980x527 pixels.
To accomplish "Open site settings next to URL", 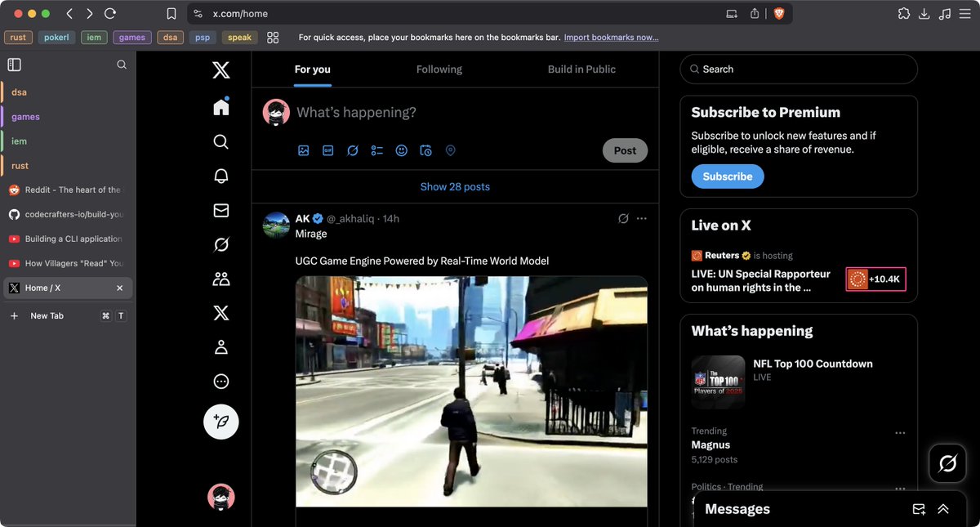I will click(x=198, y=13).
